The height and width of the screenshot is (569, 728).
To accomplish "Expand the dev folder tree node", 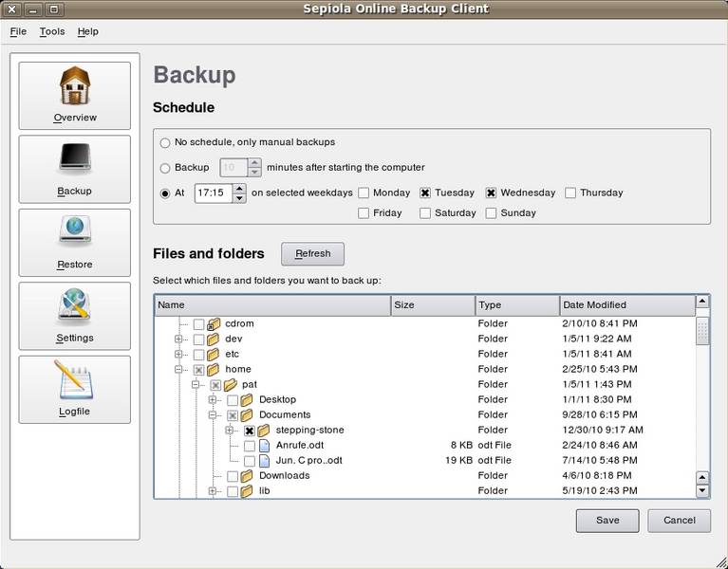I will tap(178, 339).
